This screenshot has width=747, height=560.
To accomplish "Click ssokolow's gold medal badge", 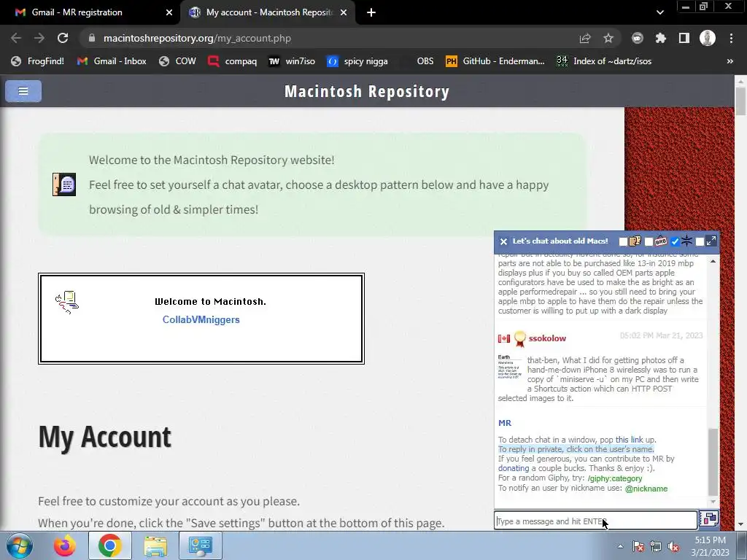I will click(519, 338).
